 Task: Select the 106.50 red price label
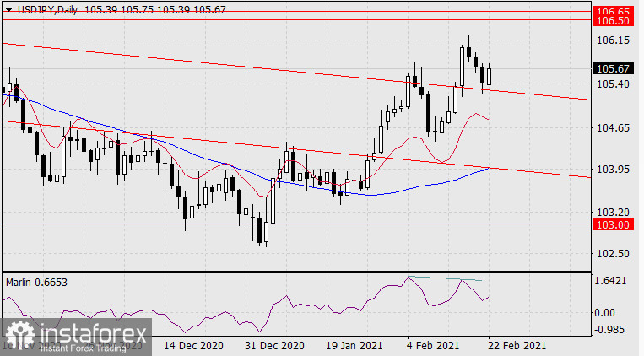pos(613,21)
